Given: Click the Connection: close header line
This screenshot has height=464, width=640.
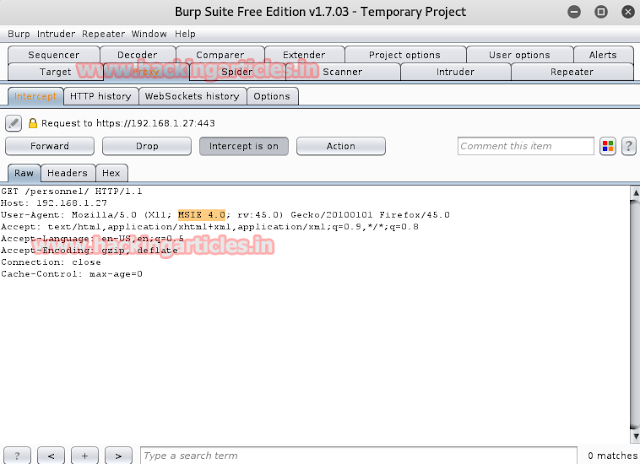Looking at the screenshot, I should coord(51,262).
